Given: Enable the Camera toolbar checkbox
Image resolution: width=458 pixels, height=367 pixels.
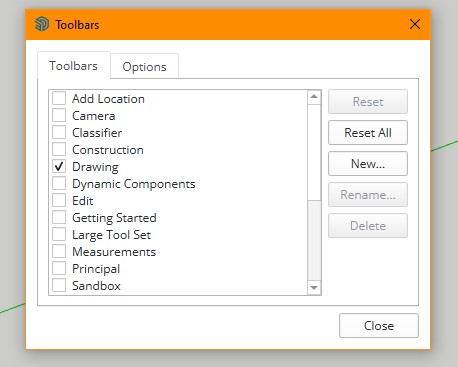Looking at the screenshot, I should point(59,115).
